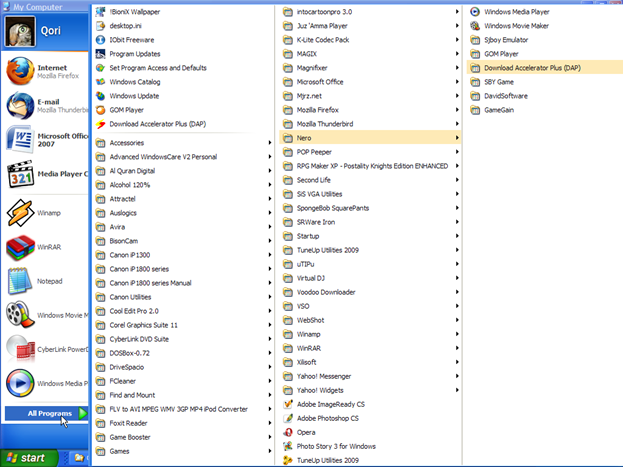This screenshot has width=624, height=468.
Task: Click the GOM Player orange icon in first column
Action: pos(101,110)
